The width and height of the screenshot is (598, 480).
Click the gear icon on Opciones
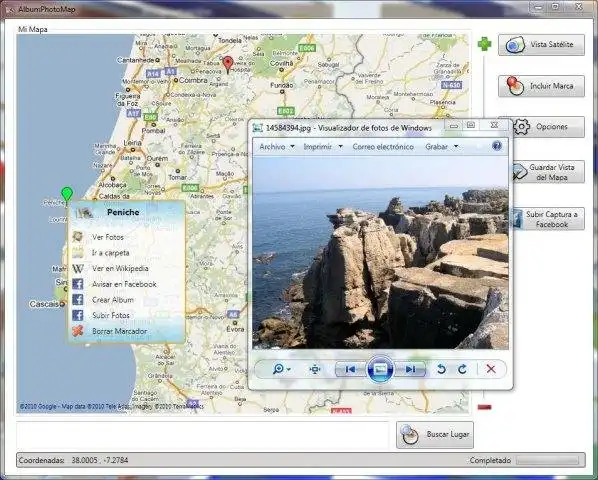point(521,127)
